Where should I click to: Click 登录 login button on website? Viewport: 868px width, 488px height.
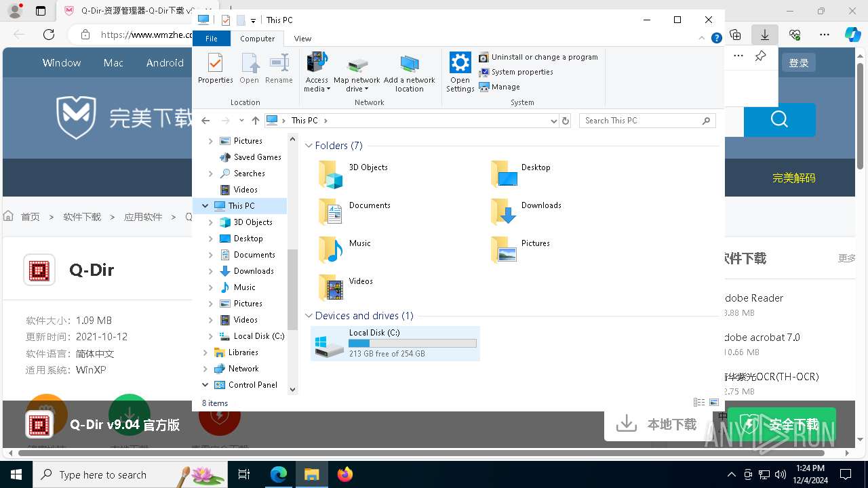tap(799, 63)
